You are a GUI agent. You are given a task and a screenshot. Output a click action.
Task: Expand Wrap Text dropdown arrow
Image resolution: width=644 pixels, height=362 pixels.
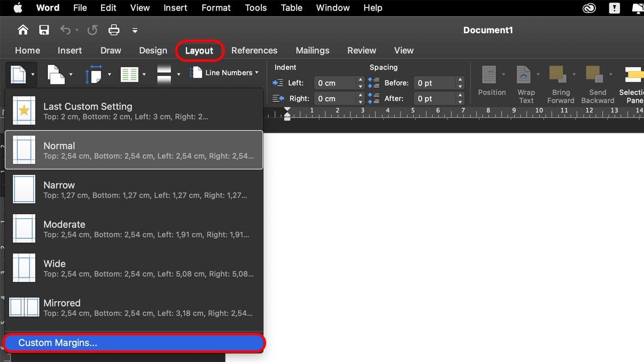tap(538, 74)
